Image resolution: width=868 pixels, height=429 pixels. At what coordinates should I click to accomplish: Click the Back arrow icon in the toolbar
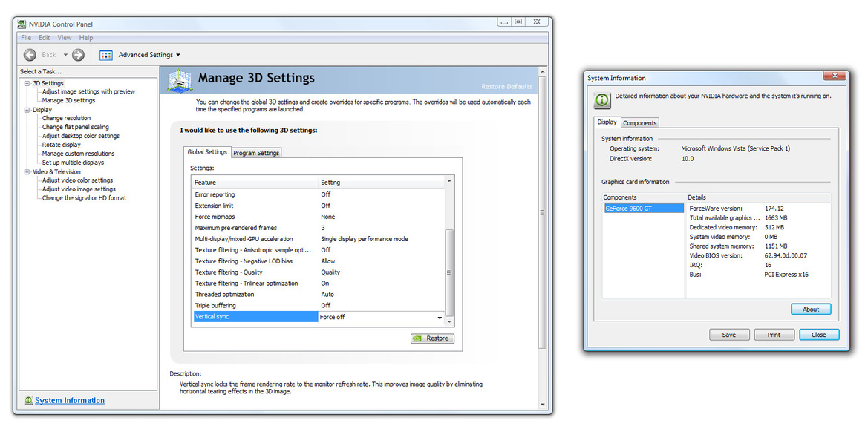[x=30, y=55]
